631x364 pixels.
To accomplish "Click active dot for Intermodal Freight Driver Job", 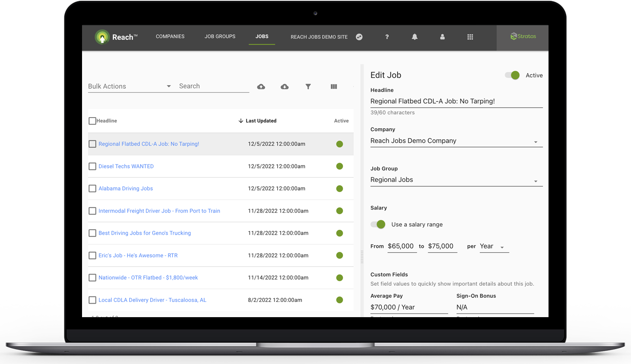I will [x=340, y=211].
